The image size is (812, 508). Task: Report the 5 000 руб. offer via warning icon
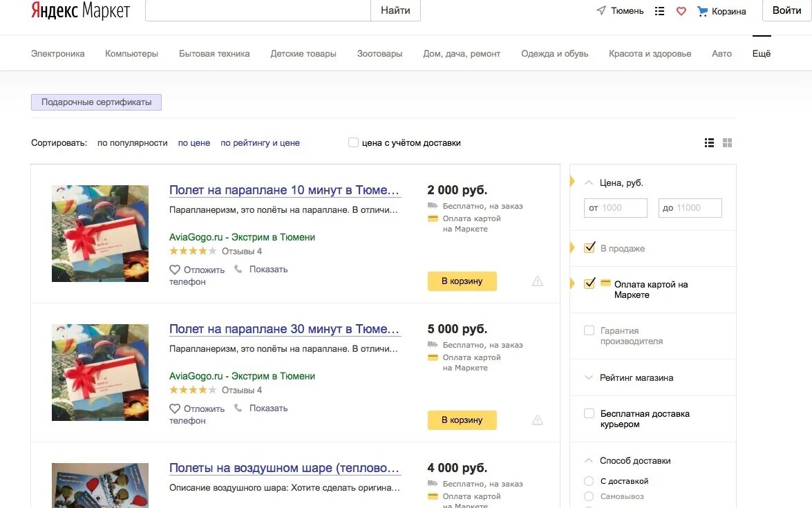tap(538, 420)
